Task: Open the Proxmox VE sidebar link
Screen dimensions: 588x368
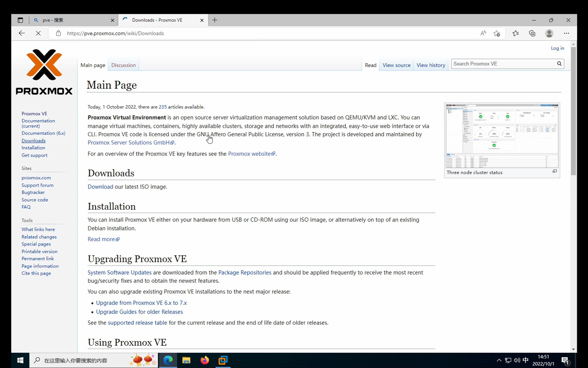Action: [34, 114]
